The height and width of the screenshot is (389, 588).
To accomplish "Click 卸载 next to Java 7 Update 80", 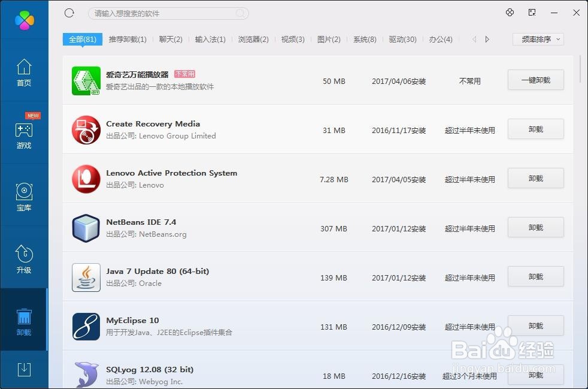I will [535, 276].
